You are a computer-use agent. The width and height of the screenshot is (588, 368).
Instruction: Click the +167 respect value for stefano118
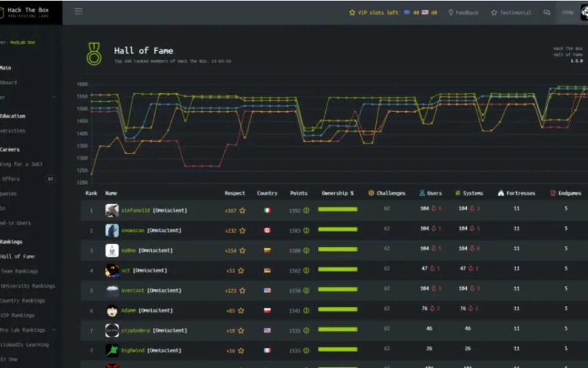[231, 210]
